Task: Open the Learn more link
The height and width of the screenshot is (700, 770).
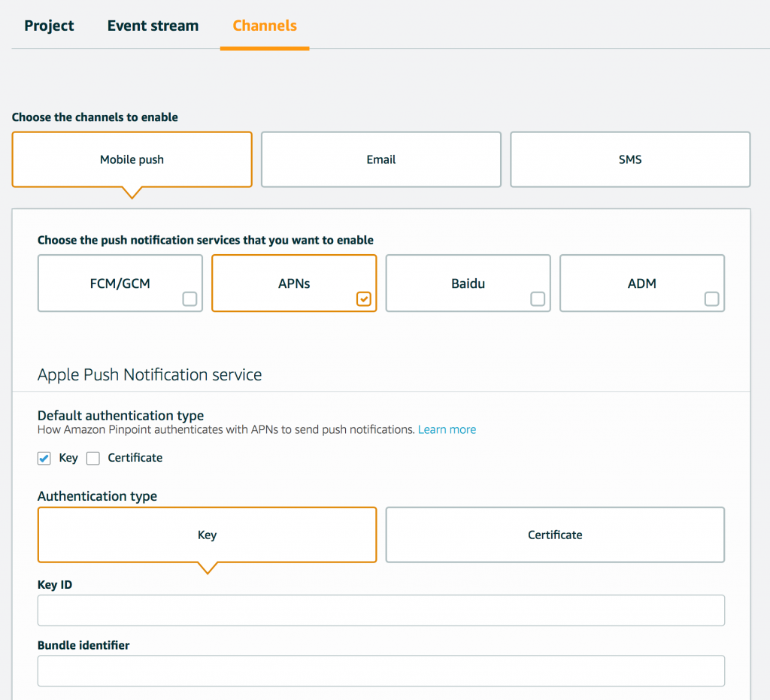Action: [447, 429]
